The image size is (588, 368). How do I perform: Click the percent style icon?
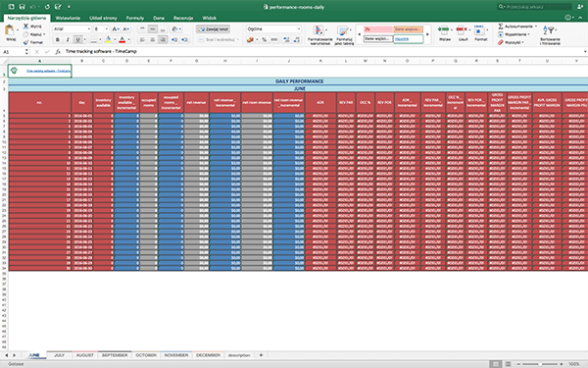pyautogui.click(x=264, y=40)
